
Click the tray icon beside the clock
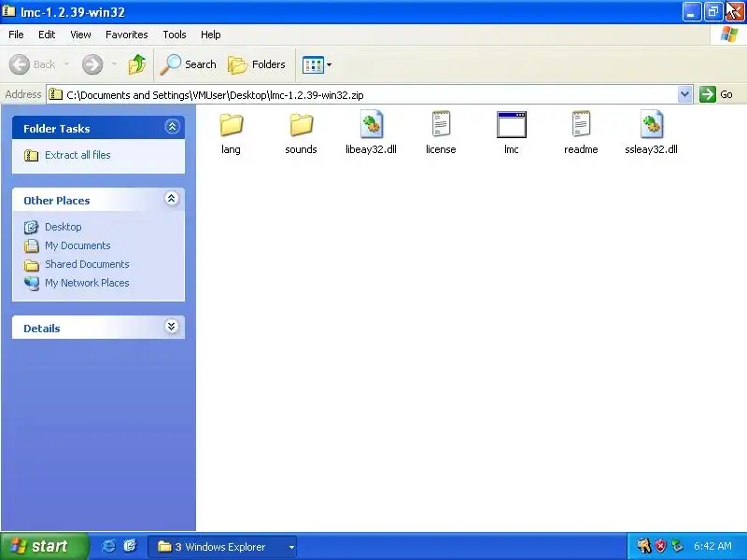pos(677,546)
